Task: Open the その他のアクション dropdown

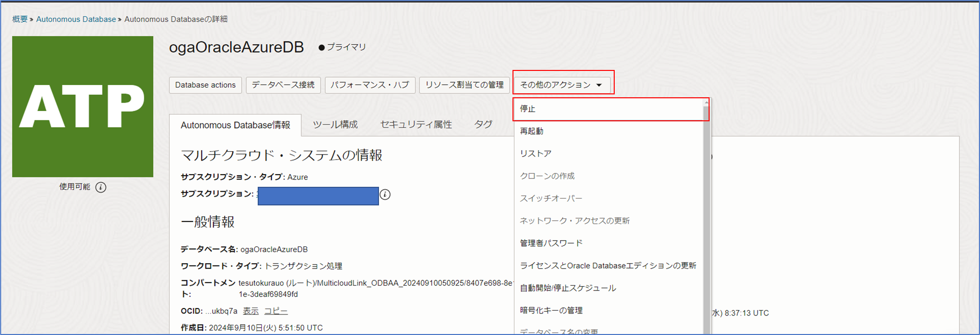Action: [x=562, y=85]
